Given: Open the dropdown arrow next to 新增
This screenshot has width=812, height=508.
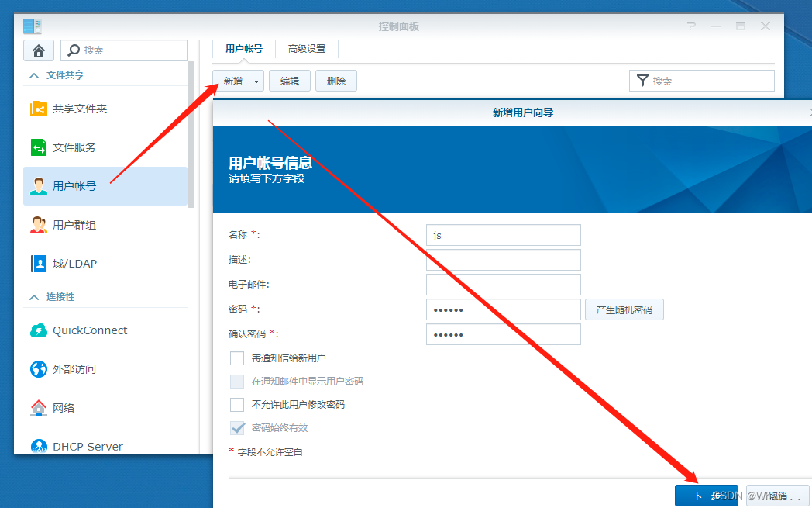Looking at the screenshot, I should coord(256,80).
